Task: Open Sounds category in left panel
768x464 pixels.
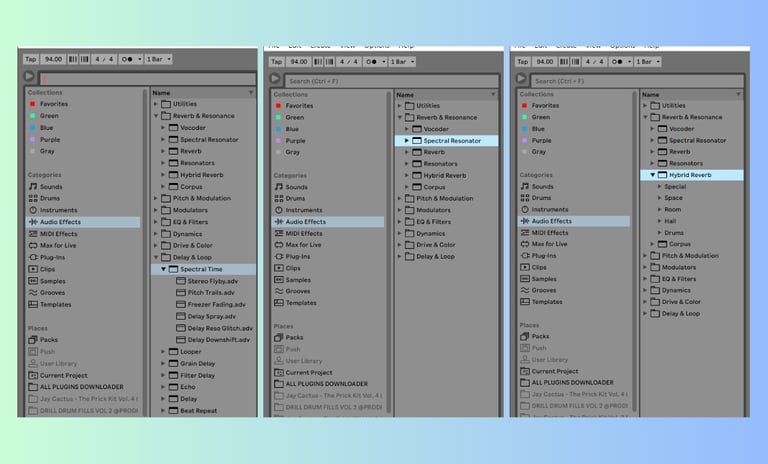Action: click(46, 187)
